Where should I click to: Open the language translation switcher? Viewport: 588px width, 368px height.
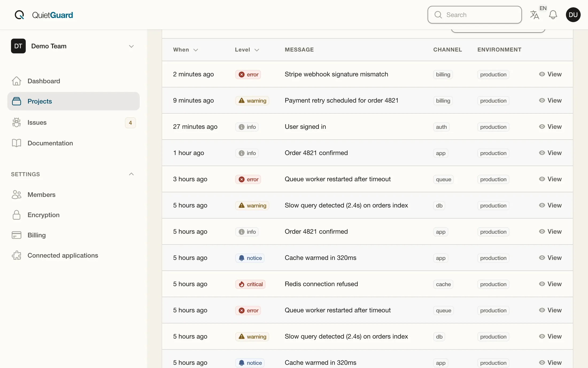pos(535,15)
